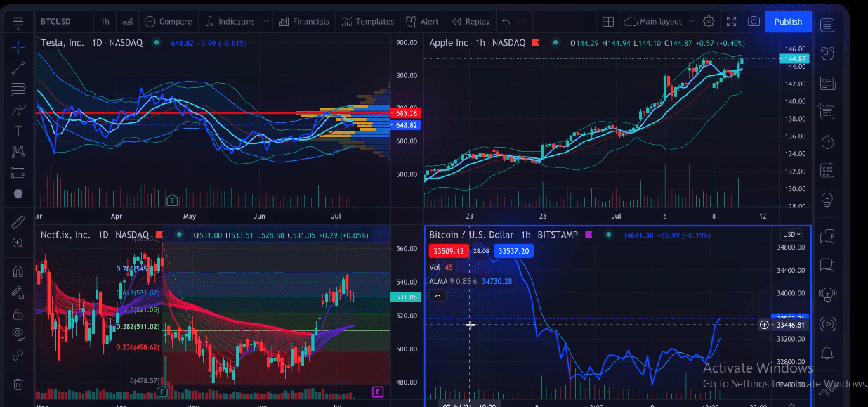
Task: Expand the Indicators favorites dropdown arrow
Action: click(266, 22)
